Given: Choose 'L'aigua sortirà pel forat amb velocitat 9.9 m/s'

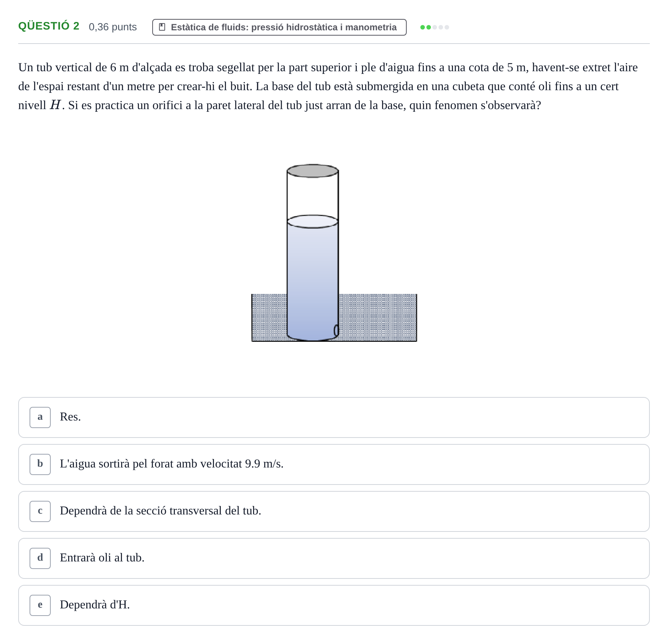Looking at the screenshot, I should 334,464.
